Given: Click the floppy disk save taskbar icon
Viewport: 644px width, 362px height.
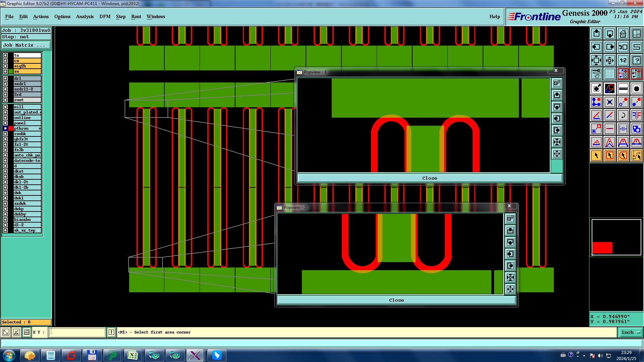Looking at the screenshot, I should [x=92, y=355].
